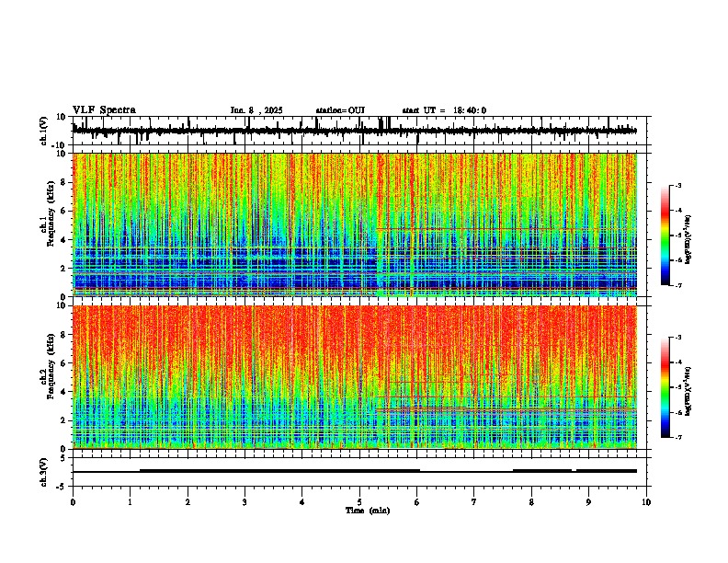This screenshot has height=563, width=728.
Task: Click the ch.2 'Frequency (kHz)' axis label
Action: point(51,366)
